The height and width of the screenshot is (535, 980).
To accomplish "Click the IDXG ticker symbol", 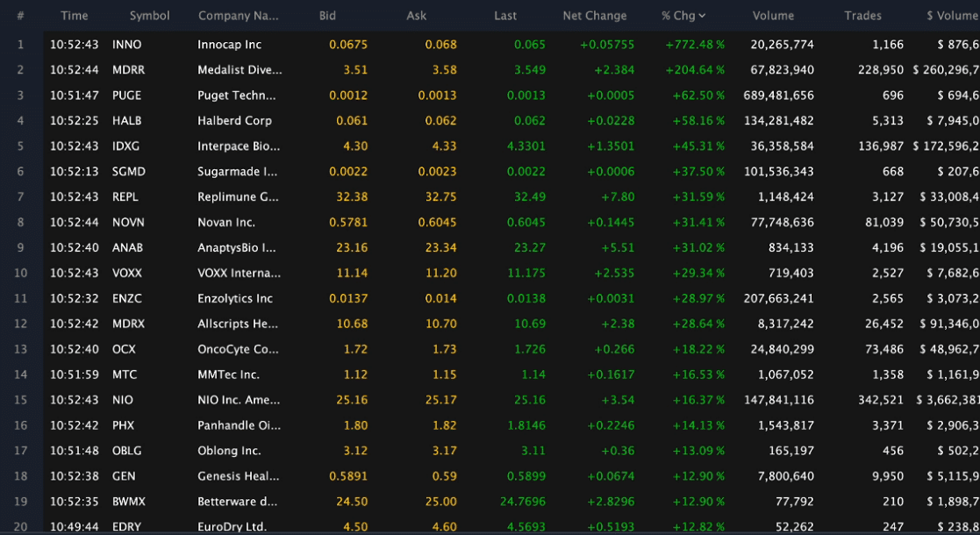I will (x=125, y=146).
